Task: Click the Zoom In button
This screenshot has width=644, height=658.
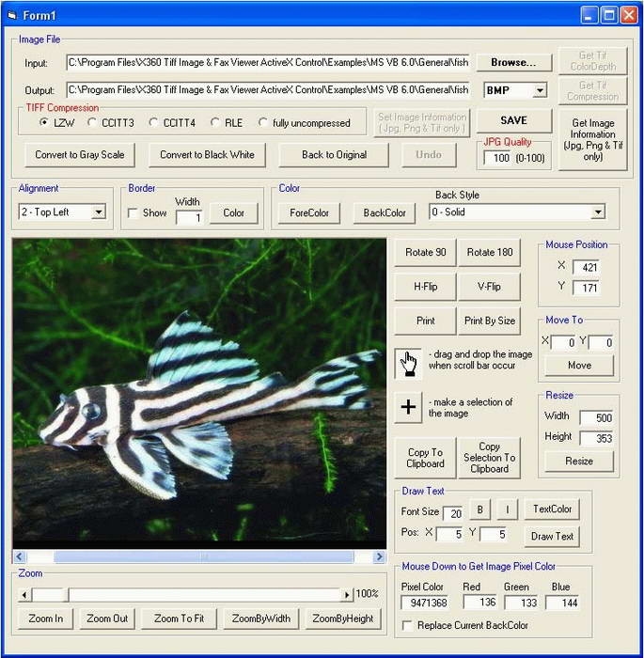Action: 46,619
